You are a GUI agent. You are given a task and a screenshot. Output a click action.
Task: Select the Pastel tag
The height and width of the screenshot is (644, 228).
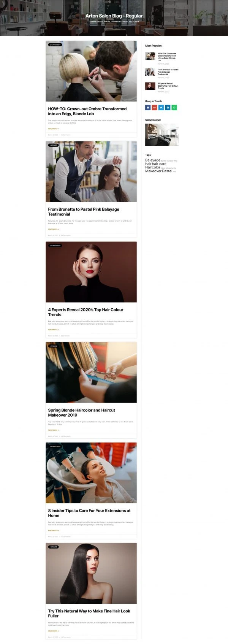(167, 171)
